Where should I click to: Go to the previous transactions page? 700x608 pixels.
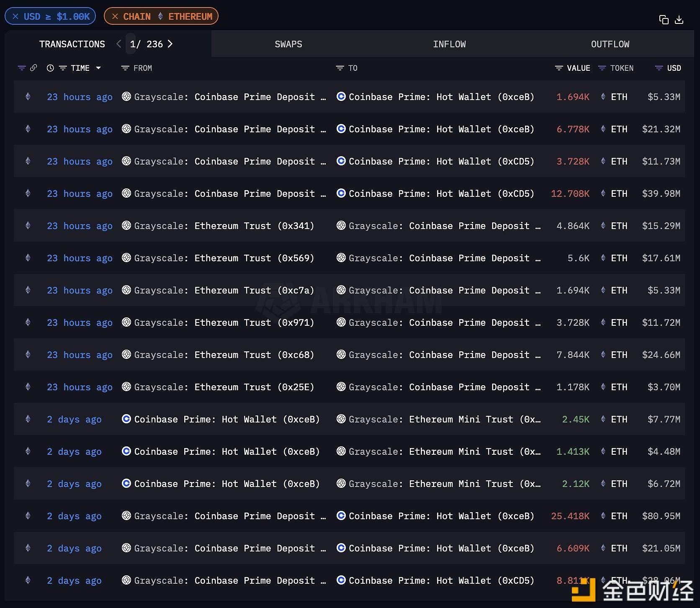coord(119,44)
